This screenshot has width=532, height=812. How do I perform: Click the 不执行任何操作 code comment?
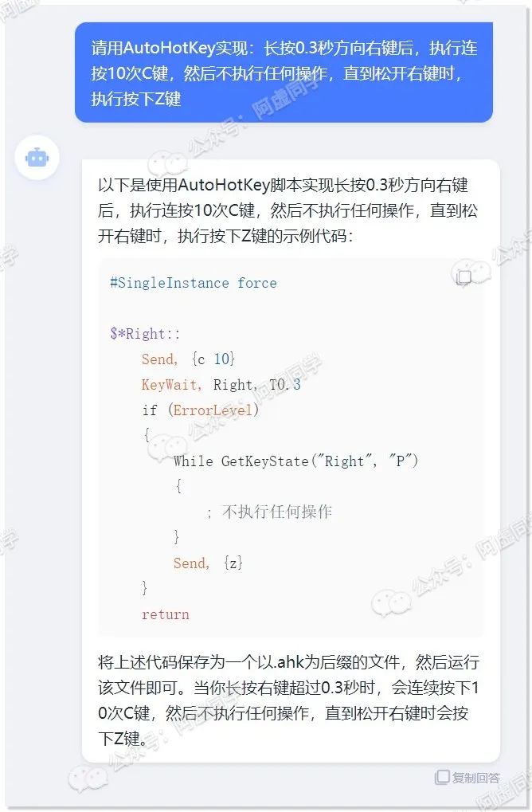(277, 512)
